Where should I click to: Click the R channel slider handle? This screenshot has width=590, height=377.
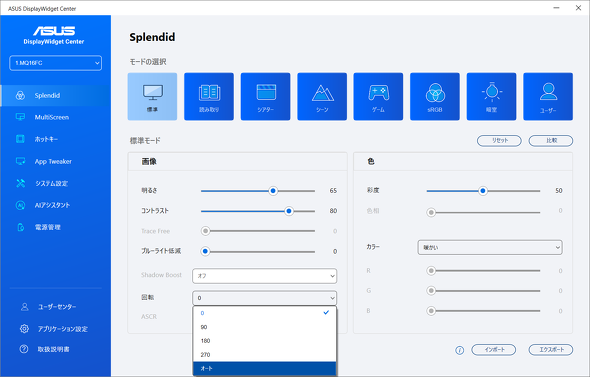[431, 271]
